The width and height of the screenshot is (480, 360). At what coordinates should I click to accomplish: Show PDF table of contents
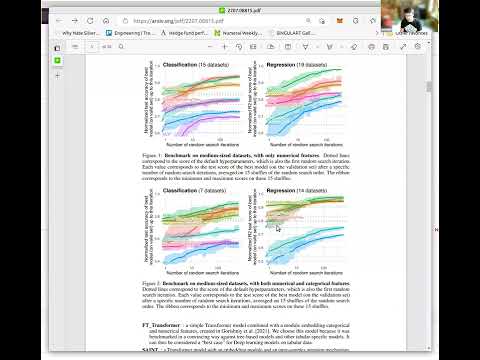click(x=75, y=47)
